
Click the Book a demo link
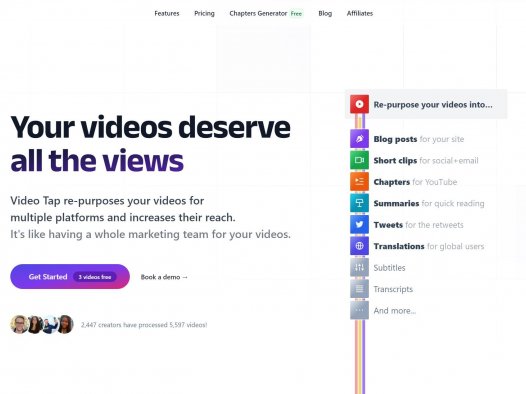[164, 277]
